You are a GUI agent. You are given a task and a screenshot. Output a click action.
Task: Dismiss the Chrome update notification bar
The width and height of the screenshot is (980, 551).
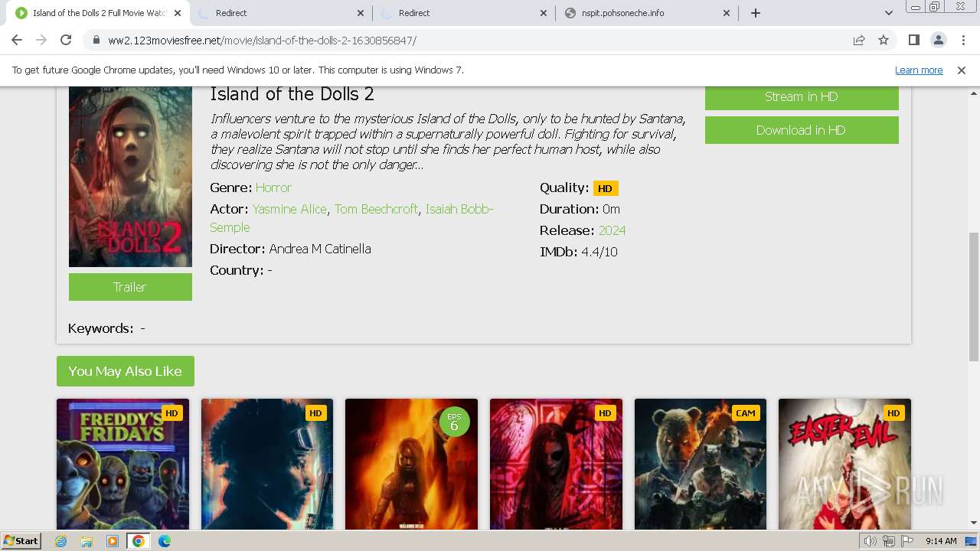962,70
